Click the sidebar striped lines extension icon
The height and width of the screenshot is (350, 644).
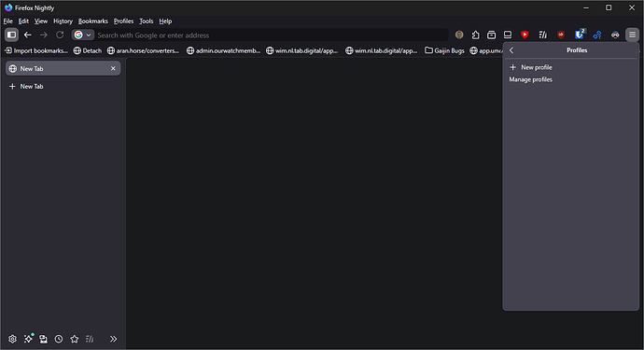[90, 339]
